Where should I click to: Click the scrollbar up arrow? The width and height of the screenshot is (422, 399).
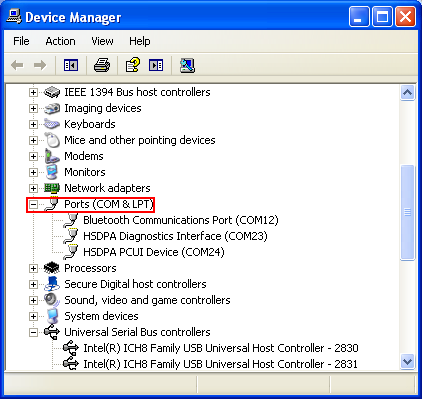(408, 92)
